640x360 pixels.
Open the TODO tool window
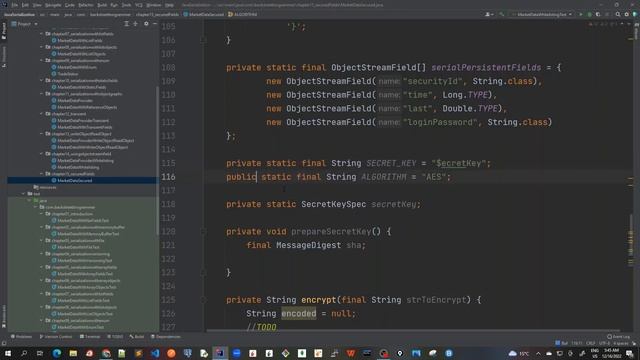point(115,337)
